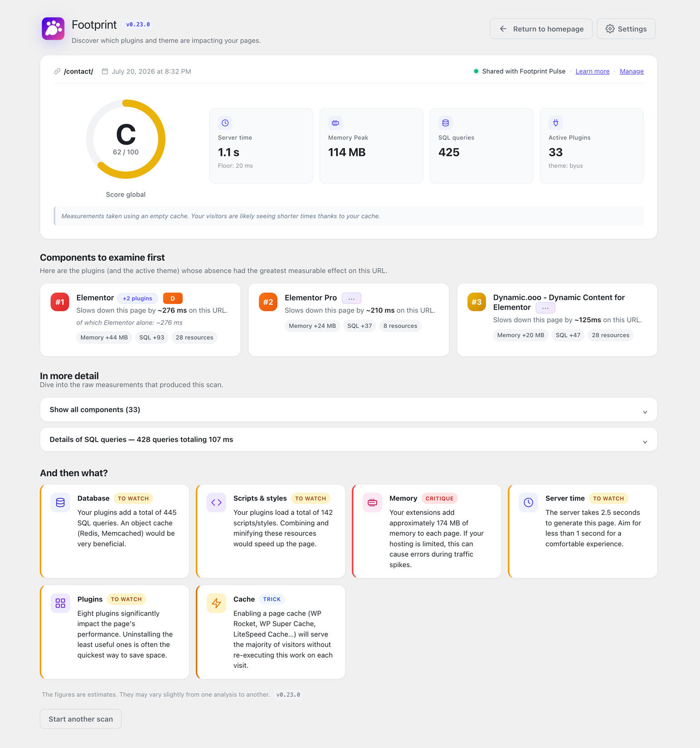Click the back arrow in Return to homepage
The width and height of the screenshot is (700, 748).
[x=503, y=29]
